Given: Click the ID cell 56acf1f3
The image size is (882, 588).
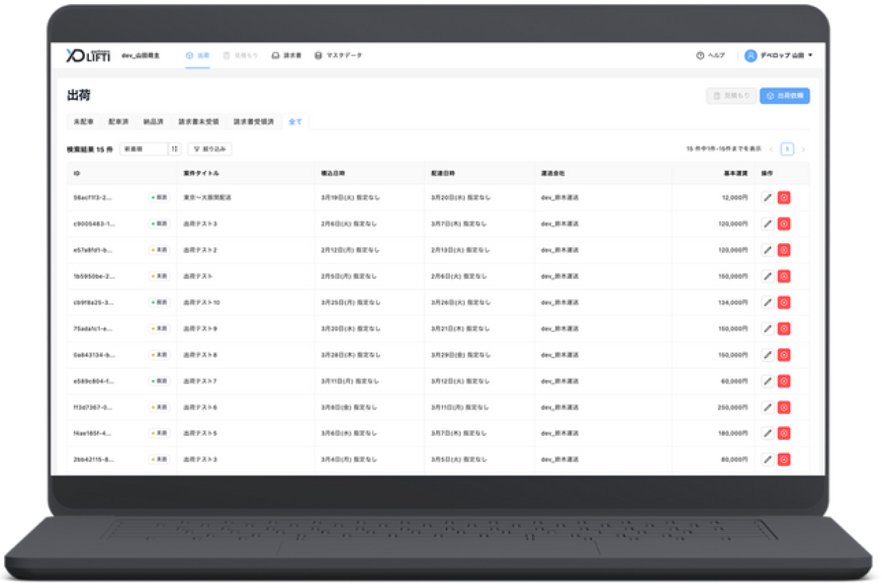Looking at the screenshot, I should pos(93,198).
